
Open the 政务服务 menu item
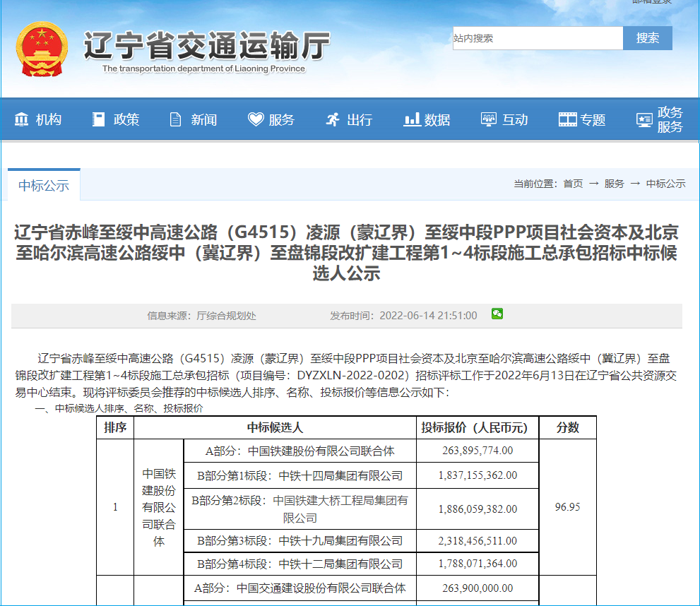pyautogui.click(x=670, y=119)
